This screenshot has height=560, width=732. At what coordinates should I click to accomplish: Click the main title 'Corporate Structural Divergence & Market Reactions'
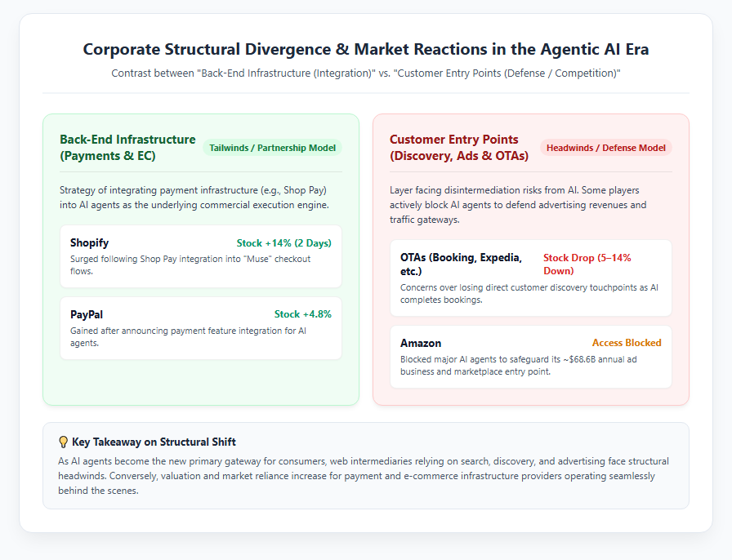coord(365,50)
